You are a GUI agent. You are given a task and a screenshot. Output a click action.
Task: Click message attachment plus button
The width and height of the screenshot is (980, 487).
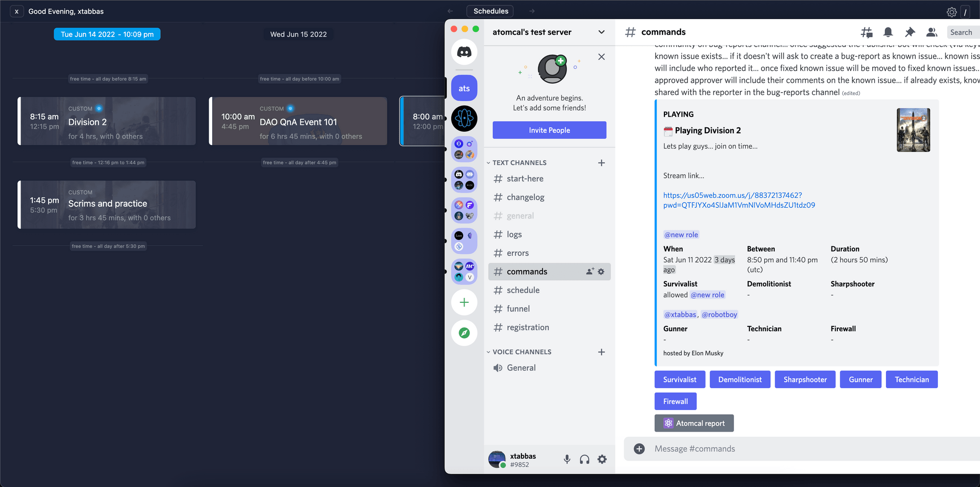639,449
